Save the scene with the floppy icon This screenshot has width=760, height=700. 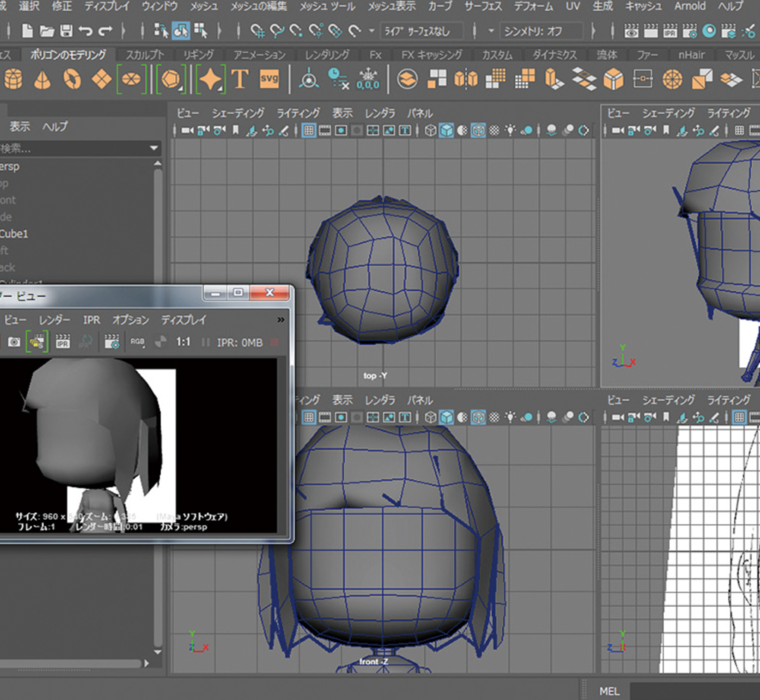point(66,31)
